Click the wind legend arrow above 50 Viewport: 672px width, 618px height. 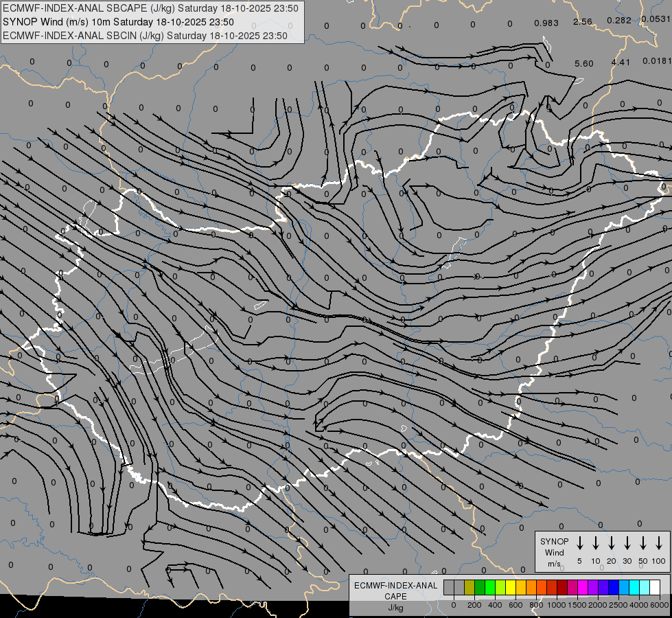[x=643, y=542]
